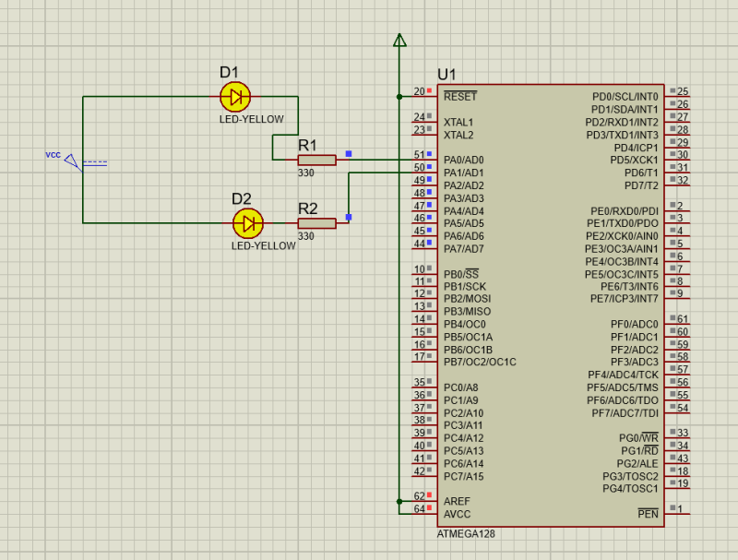This screenshot has height=560, width=738.
Task: Select the D1 yellow LED symbol
Action: tap(235, 96)
